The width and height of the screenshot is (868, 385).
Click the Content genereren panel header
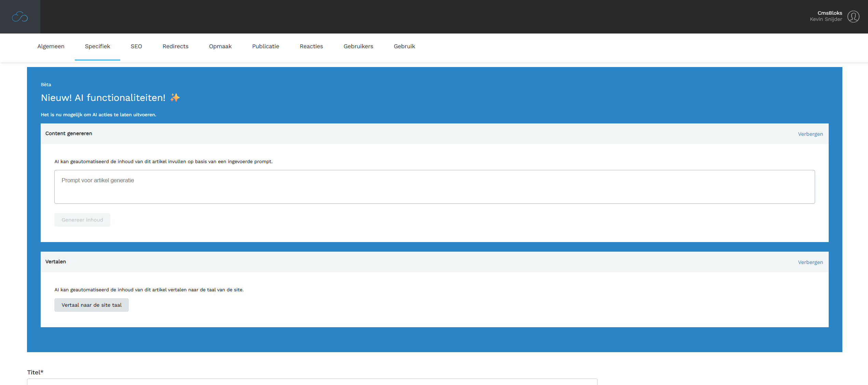(69, 133)
